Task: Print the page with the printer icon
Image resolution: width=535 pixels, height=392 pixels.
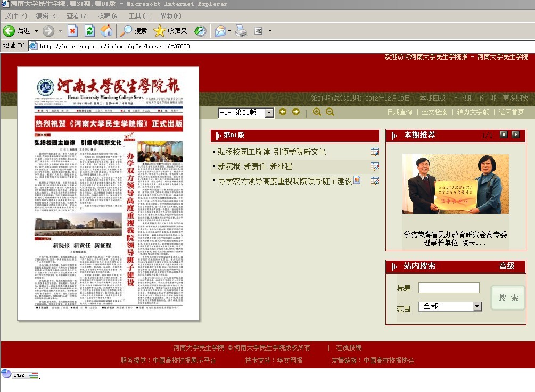Action: click(241, 31)
